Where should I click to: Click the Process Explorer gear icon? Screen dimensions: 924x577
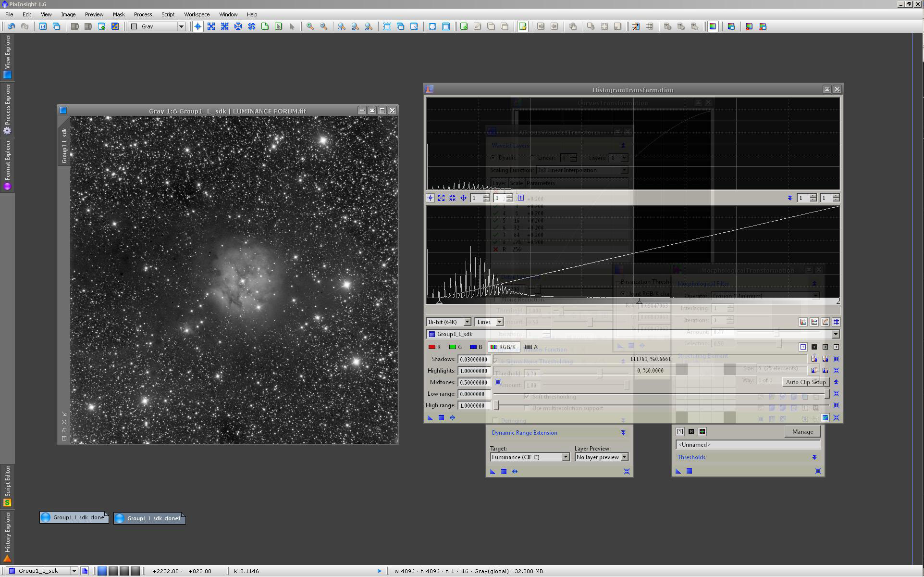[7, 131]
